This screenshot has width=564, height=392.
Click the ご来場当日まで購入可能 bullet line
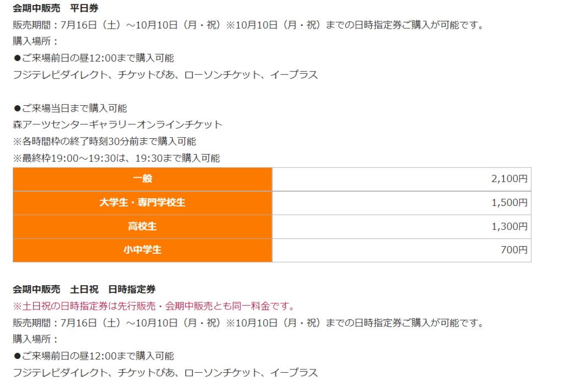(x=70, y=108)
